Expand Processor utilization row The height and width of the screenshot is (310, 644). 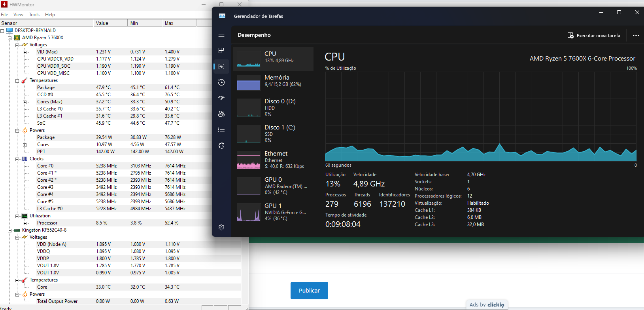[25, 223]
